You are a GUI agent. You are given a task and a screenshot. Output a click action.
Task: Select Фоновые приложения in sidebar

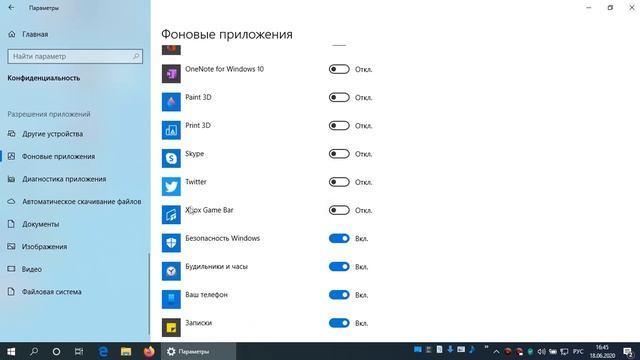coord(75,156)
